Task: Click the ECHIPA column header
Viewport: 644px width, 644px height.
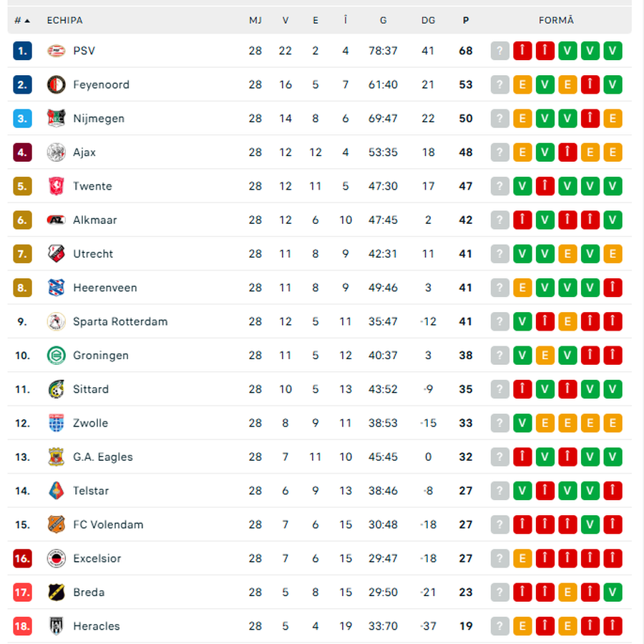Action: point(64,21)
